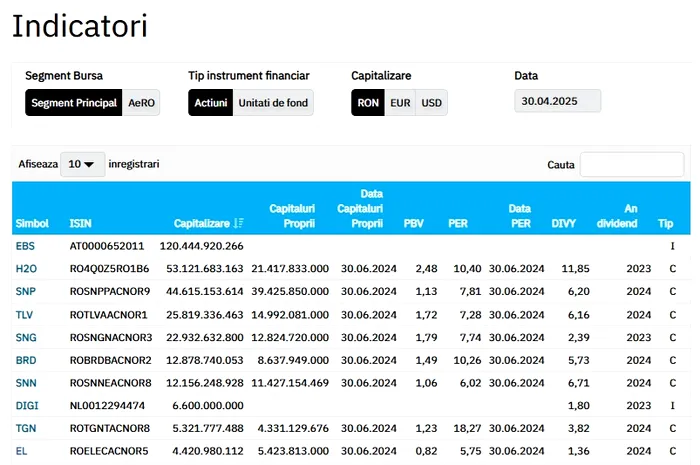Click DIVY value 11,85
700x465 pixels.
(575, 269)
